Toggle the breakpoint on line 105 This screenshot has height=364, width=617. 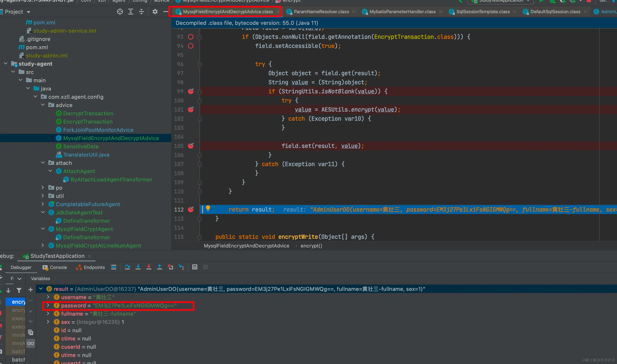click(191, 146)
